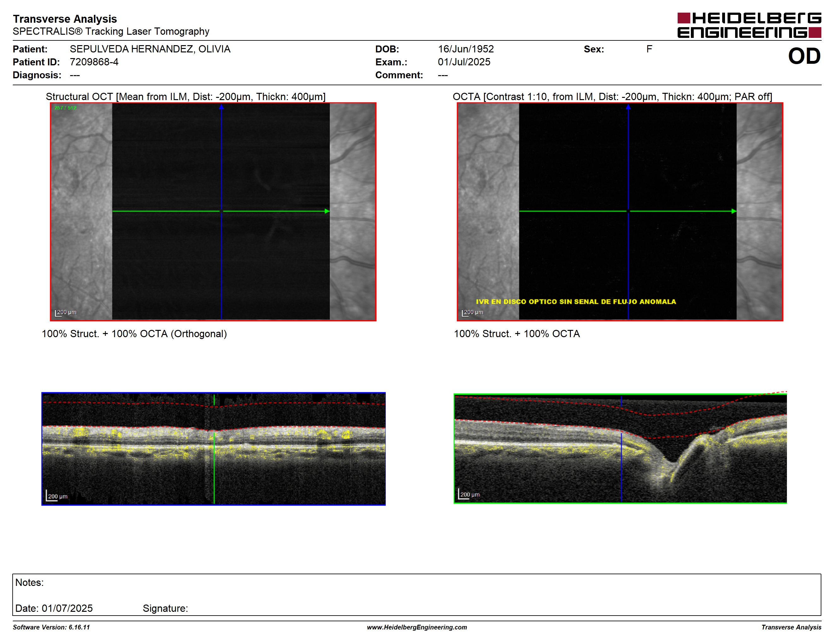Click the Sex value F
Screen dimensions: 834x644
click(x=649, y=49)
